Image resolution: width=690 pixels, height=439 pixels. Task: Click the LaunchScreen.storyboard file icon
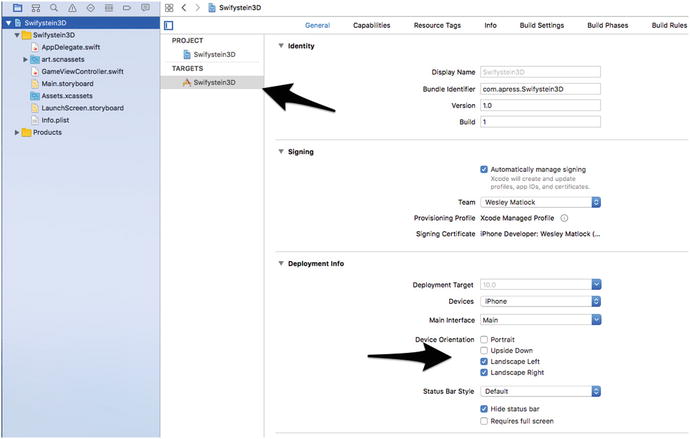(35, 108)
